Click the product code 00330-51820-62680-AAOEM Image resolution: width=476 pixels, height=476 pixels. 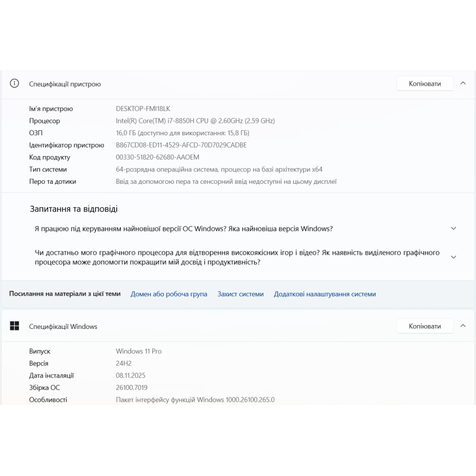pos(158,157)
